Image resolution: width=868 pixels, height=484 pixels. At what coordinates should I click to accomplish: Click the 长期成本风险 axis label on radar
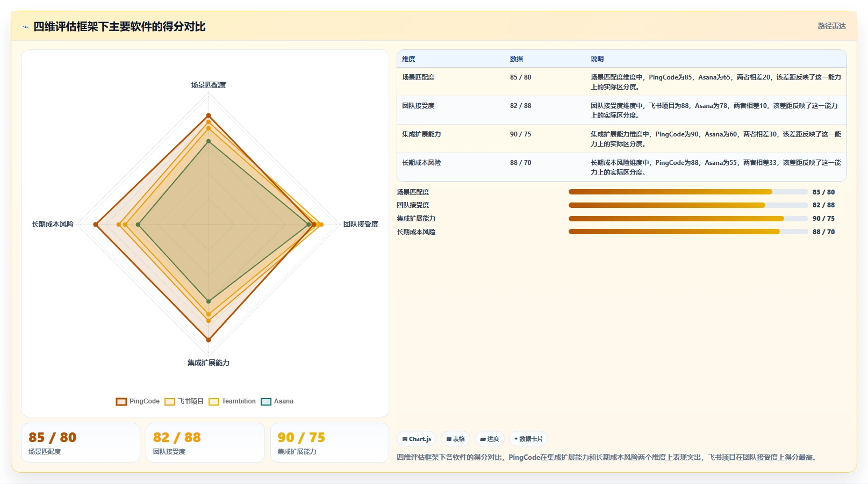click(x=53, y=224)
